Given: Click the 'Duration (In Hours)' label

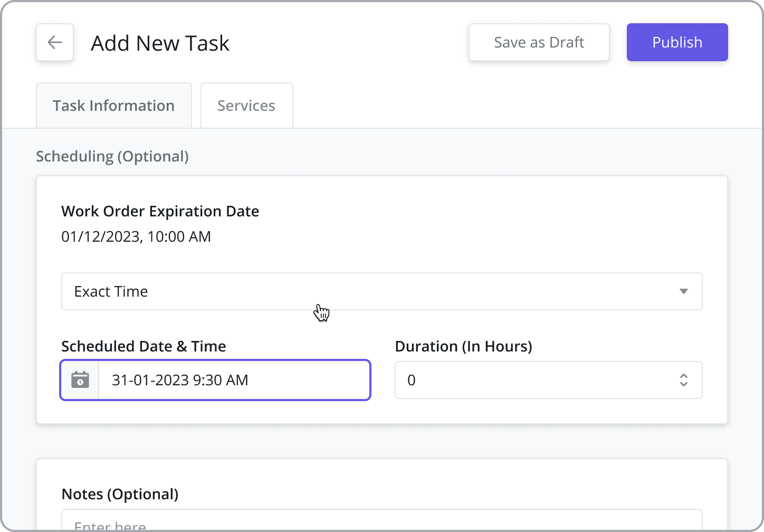Looking at the screenshot, I should (x=464, y=346).
